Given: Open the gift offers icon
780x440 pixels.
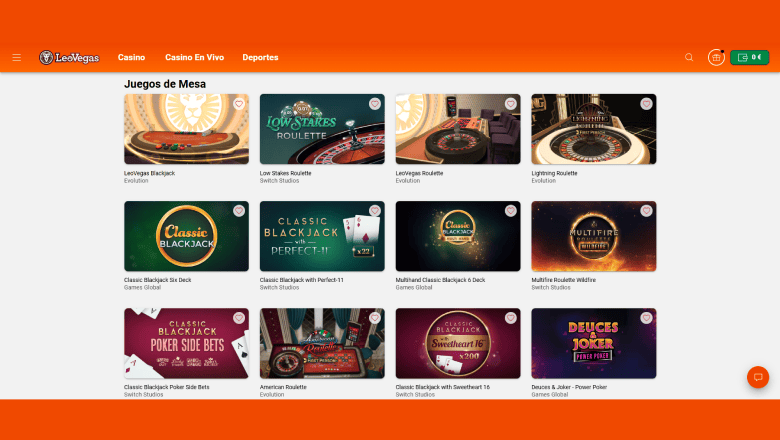Looking at the screenshot, I should click(x=716, y=58).
